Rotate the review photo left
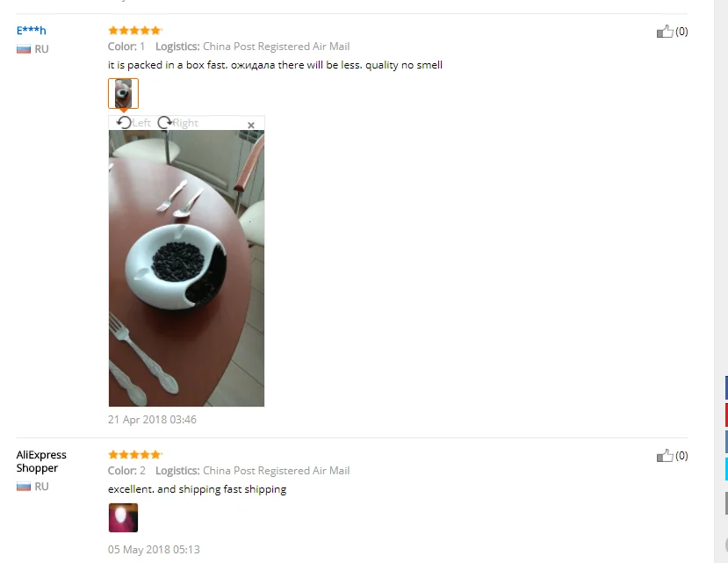This screenshot has width=728, height=563. pos(133,123)
